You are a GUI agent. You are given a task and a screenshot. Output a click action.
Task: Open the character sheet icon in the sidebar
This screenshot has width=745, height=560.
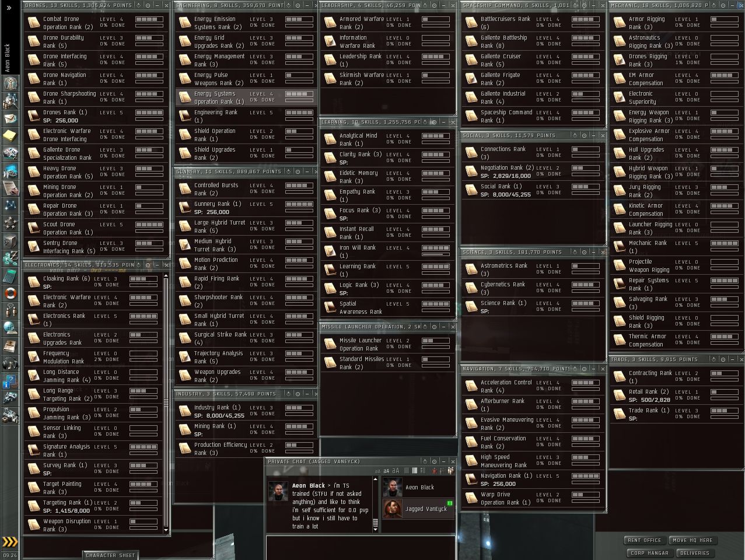point(11,84)
